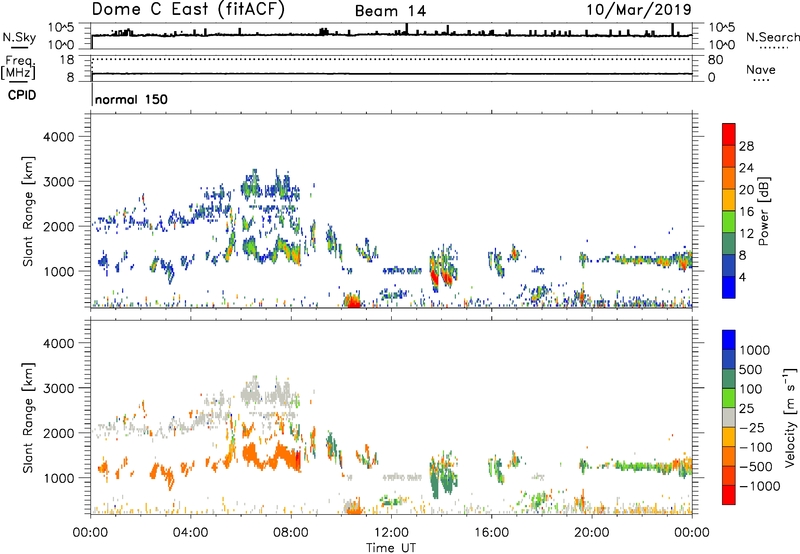Click the "16" label on the Power colorbar
The width and height of the screenshot is (800, 554).
click(x=746, y=212)
